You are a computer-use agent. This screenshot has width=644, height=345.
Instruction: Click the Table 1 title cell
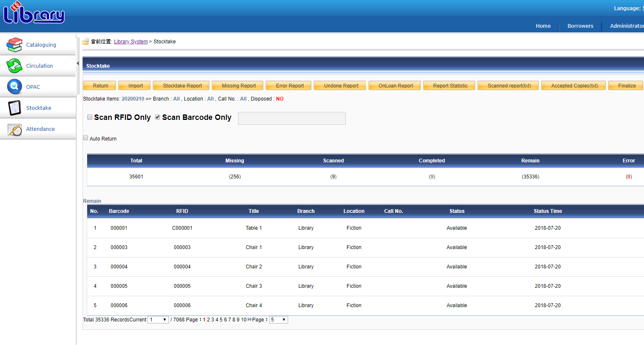254,228
